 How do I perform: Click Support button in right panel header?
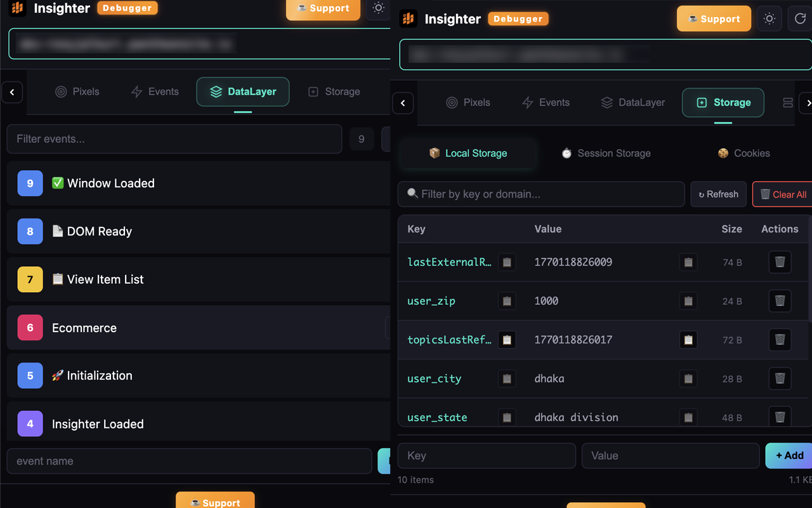[714, 19]
